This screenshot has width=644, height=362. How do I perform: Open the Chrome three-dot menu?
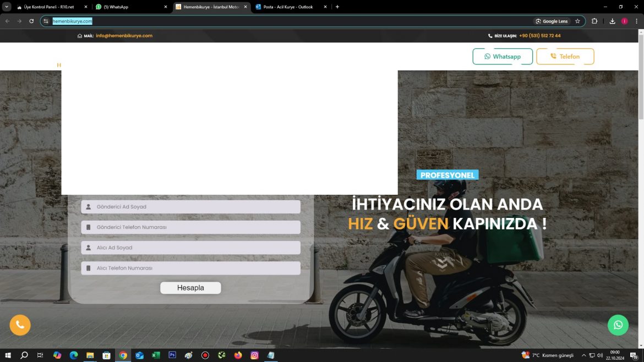[636, 21]
